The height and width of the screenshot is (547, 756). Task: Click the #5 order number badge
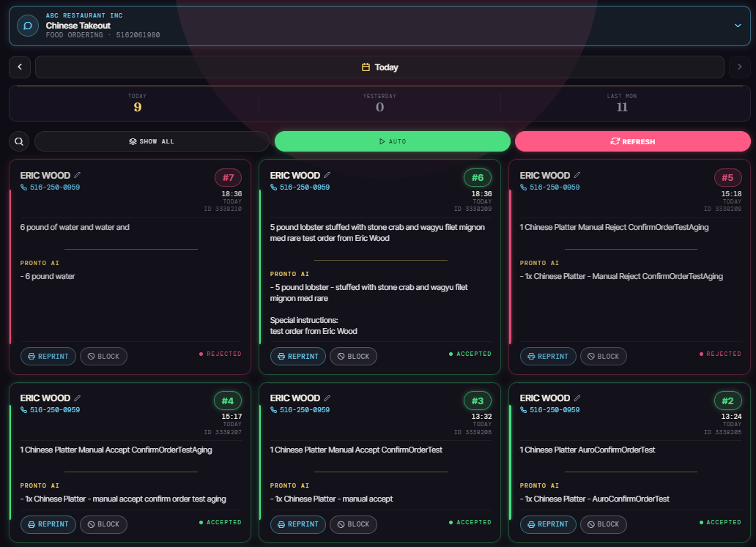(x=727, y=177)
